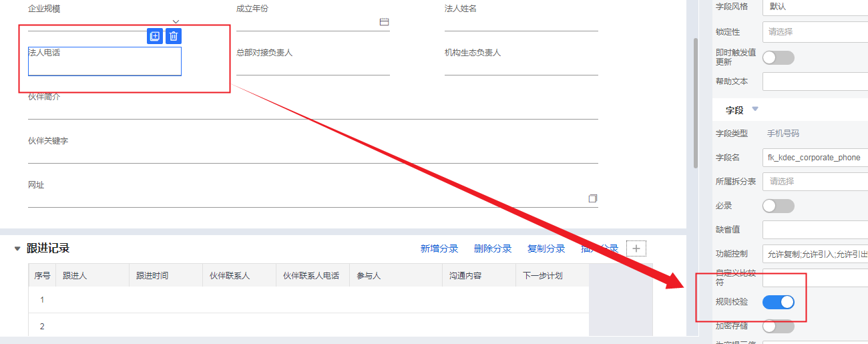Open the 所属拆分表 请选择 dropdown

pyautogui.click(x=815, y=181)
